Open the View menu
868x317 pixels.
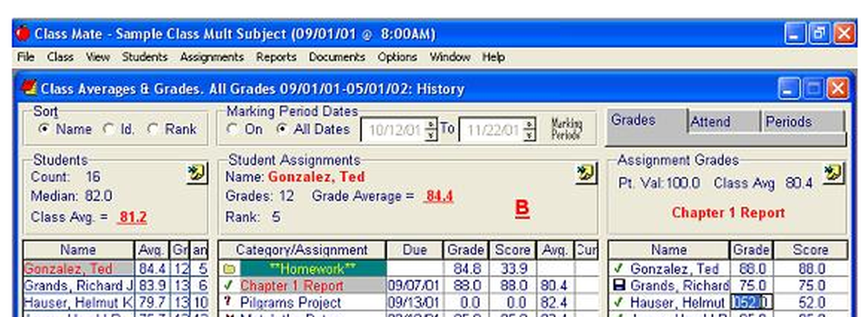pyautogui.click(x=98, y=57)
